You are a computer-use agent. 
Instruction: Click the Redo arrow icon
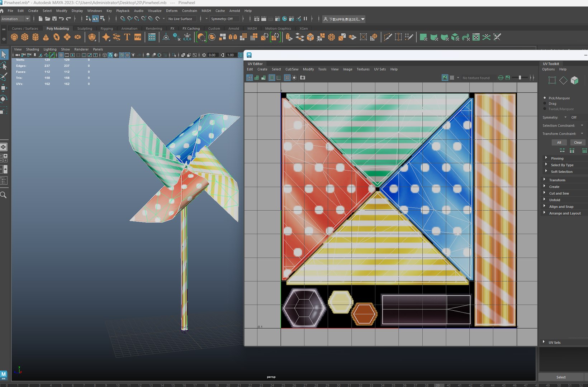tap(68, 19)
